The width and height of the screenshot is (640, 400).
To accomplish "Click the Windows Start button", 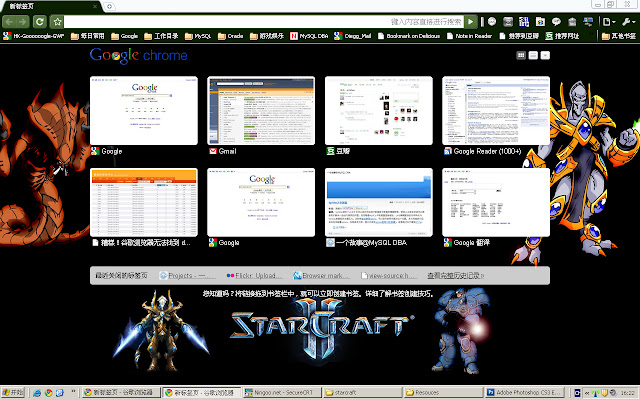I will tap(13, 393).
